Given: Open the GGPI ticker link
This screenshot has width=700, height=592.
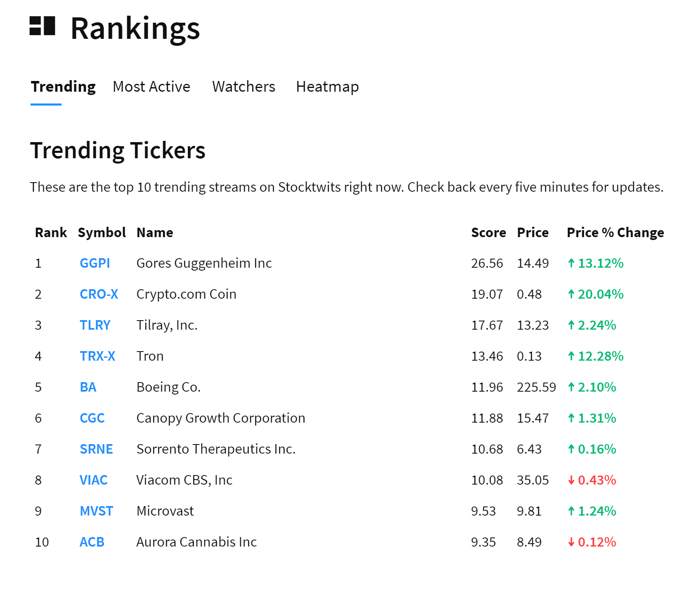Looking at the screenshot, I should [95, 263].
